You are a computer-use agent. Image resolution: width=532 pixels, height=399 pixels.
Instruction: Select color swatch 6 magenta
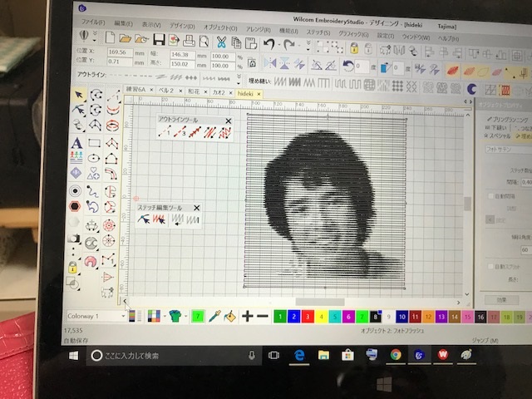[348, 317]
